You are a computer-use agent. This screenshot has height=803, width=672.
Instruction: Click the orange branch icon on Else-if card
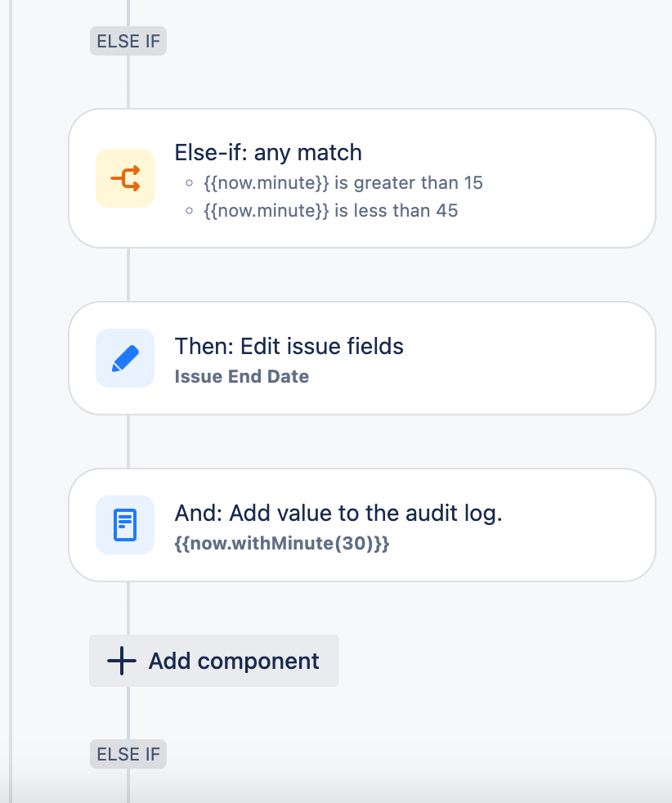click(x=125, y=178)
